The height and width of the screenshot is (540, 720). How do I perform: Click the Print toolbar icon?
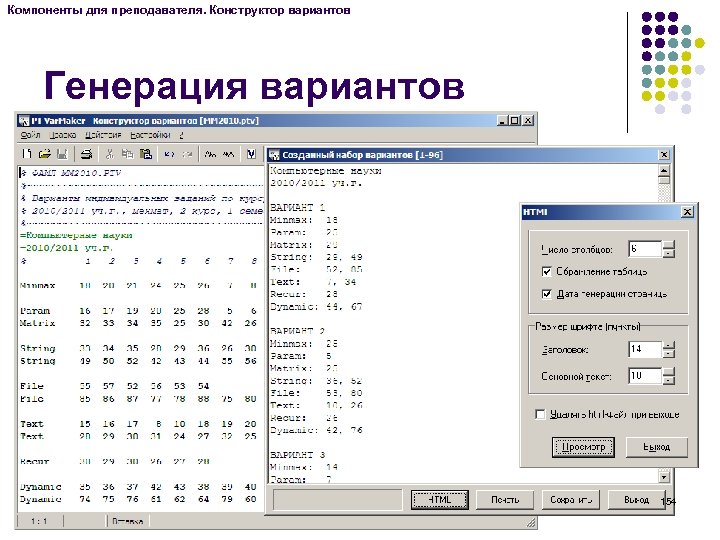click(x=86, y=154)
